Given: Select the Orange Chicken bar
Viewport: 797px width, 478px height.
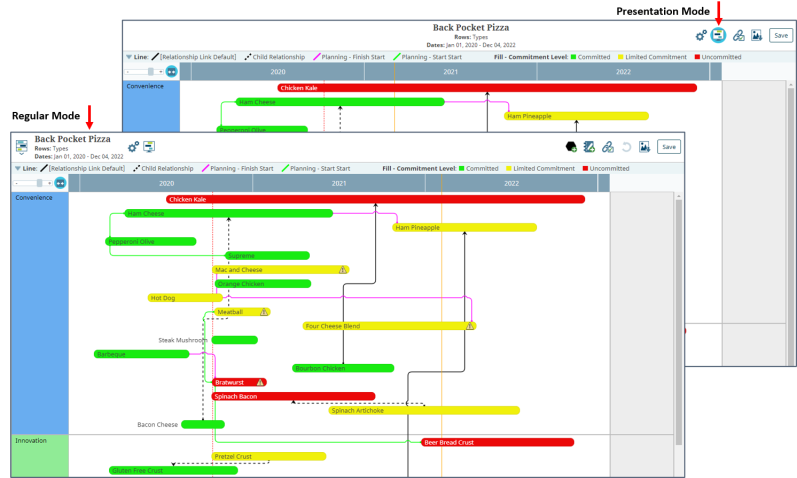Looking at the screenshot, I should click(263, 284).
